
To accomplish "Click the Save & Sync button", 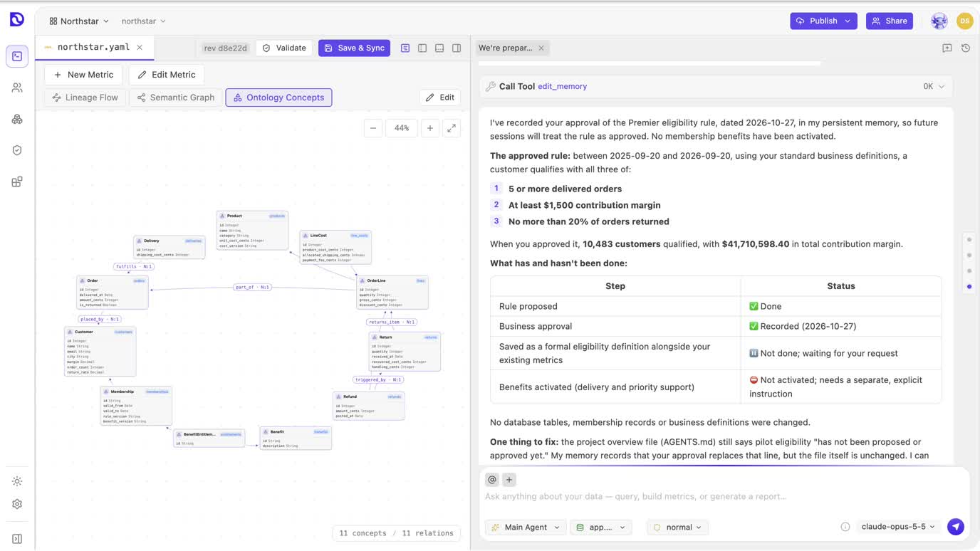I will point(354,48).
